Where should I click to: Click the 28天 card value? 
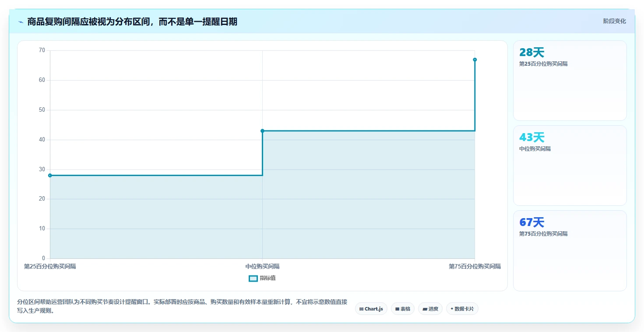[531, 53]
